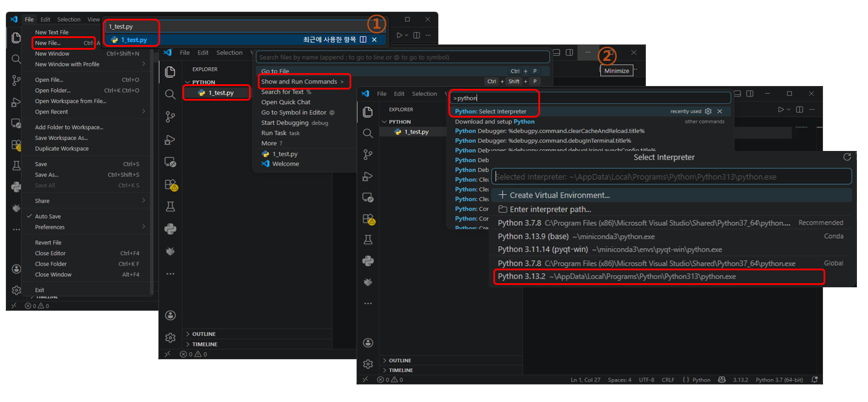
Task: Toggle Auto Save in the File menu
Action: (x=48, y=217)
